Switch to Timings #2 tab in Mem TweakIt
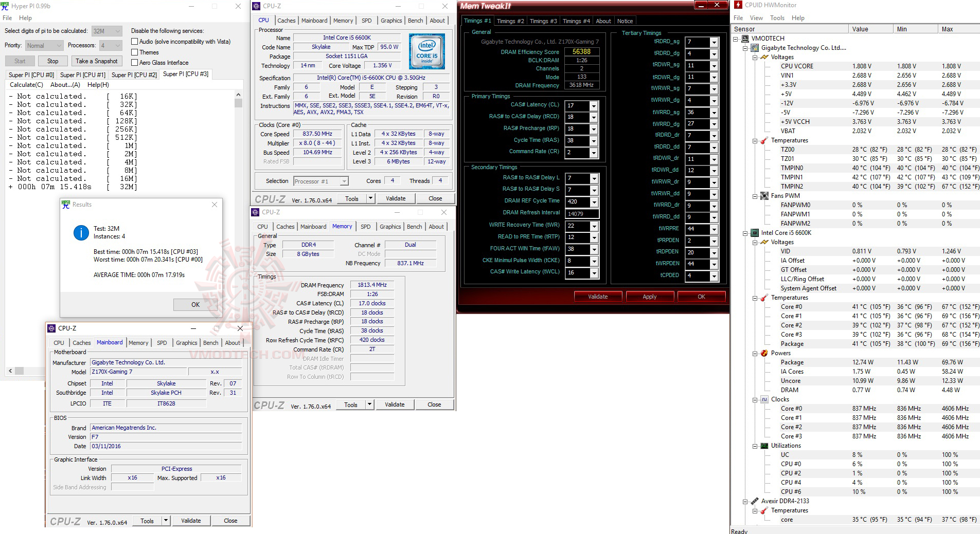980x534 pixels. (x=510, y=21)
